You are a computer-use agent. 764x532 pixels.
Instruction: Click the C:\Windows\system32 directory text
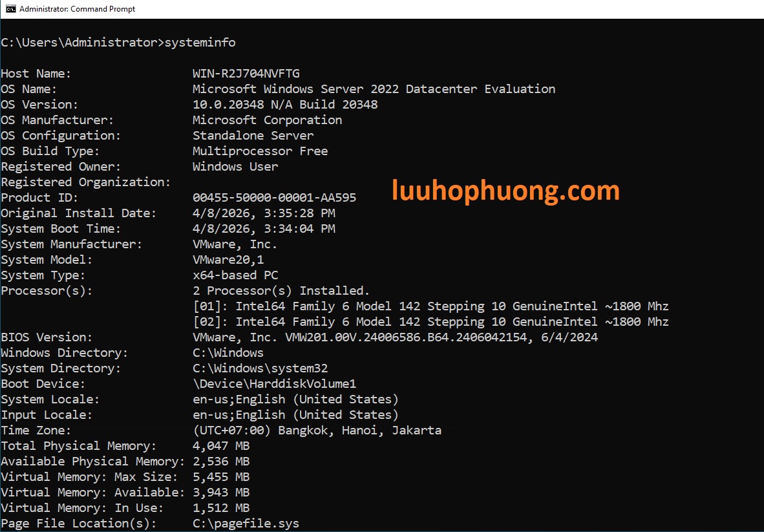point(260,368)
